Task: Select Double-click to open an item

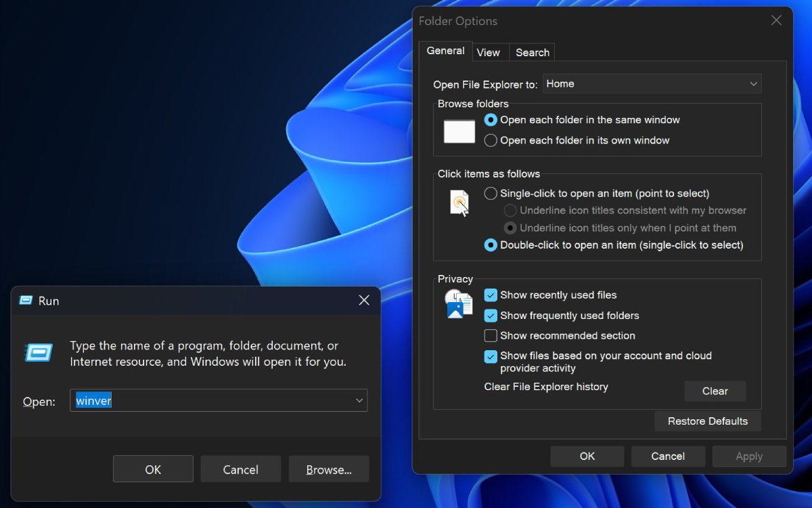Action: [x=490, y=245]
